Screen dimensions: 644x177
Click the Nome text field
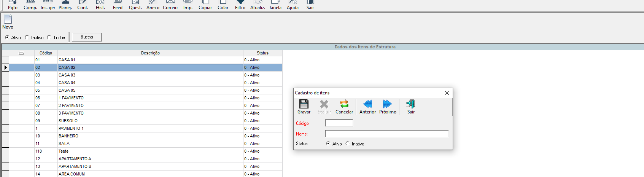(386, 134)
